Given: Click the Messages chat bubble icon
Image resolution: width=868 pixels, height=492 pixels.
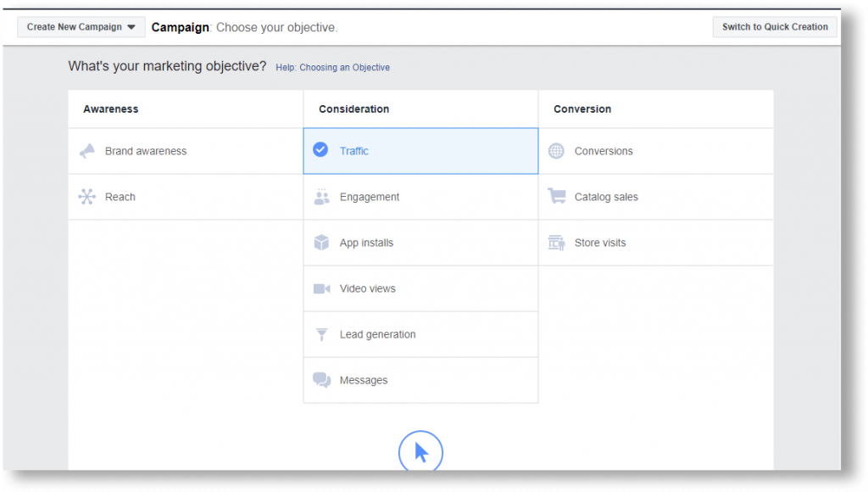Looking at the screenshot, I should click(x=321, y=380).
